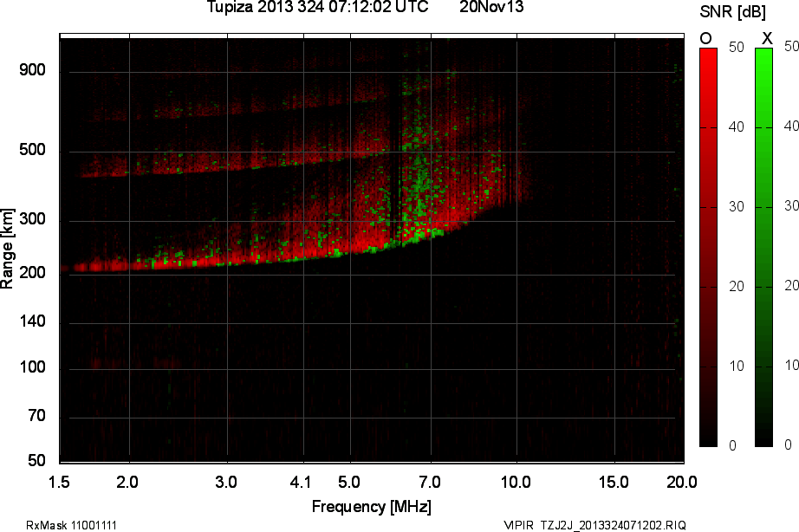
Task: Click the 3.0 MHz frequency tick label
Action: pyautogui.click(x=225, y=482)
